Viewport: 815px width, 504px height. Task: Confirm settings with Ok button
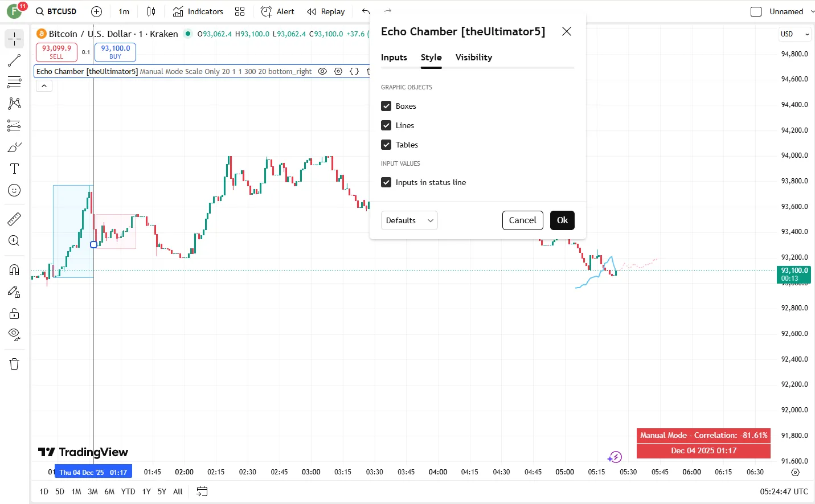click(x=562, y=220)
